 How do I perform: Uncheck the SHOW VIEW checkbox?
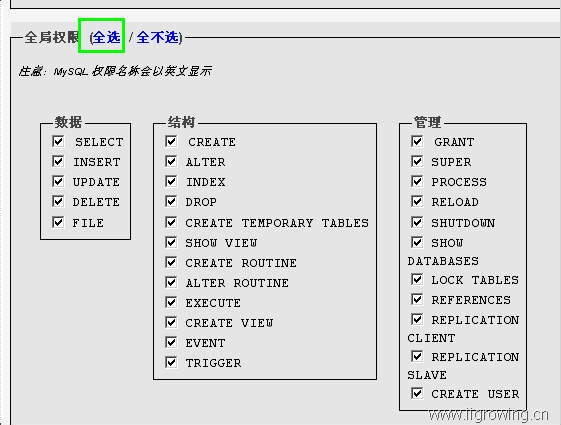pos(171,242)
